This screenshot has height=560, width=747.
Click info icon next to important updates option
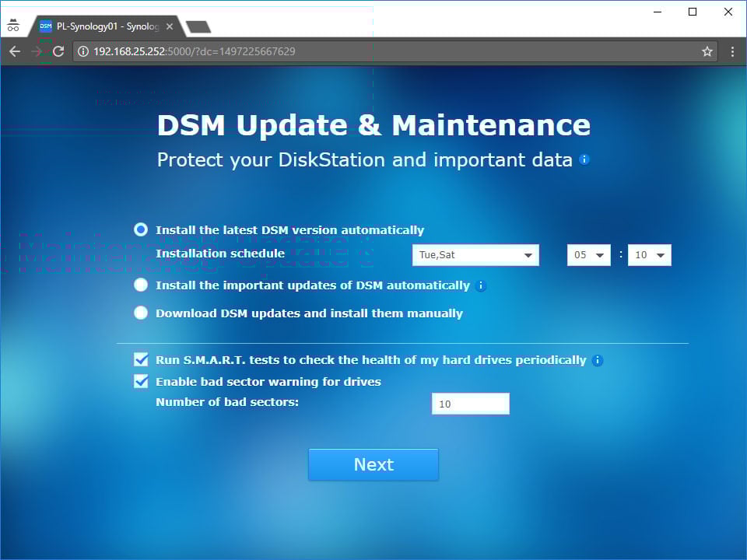coord(481,285)
